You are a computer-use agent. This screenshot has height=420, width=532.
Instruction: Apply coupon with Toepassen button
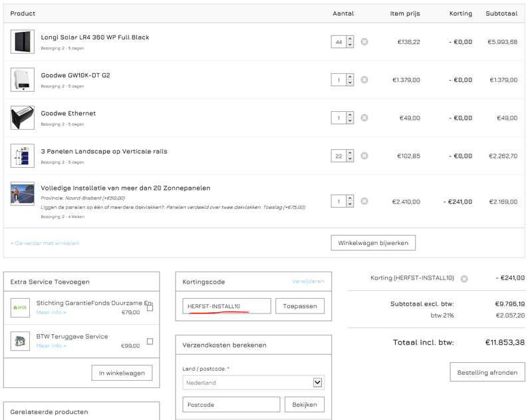click(300, 306)
